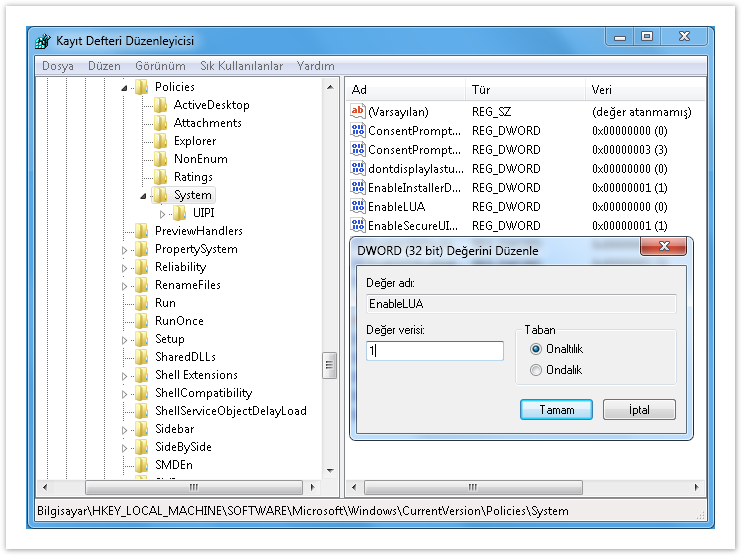Image resolution: width=741 pixels, height=555 pixels.
Task: Select the ActiveDesktop folder icon
Action: pos(160,105)
